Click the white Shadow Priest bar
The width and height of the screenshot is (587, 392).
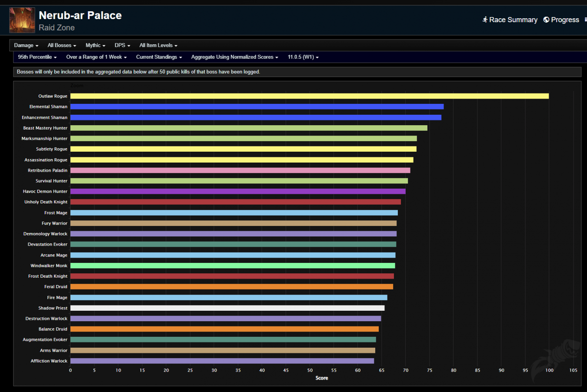click(x=227, y=308)
